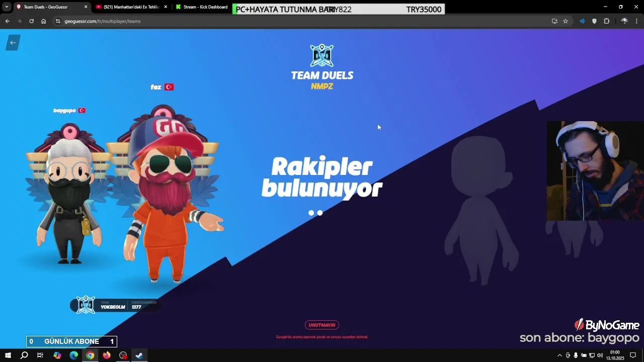The height and width of the screenshot is (362, 644).
Task: Open the Chrome three-dot menu
Action: [x=636, y=21]
